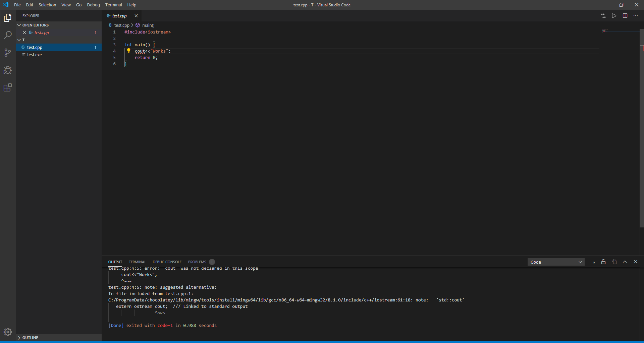The height and width of the screenshot is (343, 644).
Task: Open the Run and Debug sidebar icon
Action: coord(7,70)
